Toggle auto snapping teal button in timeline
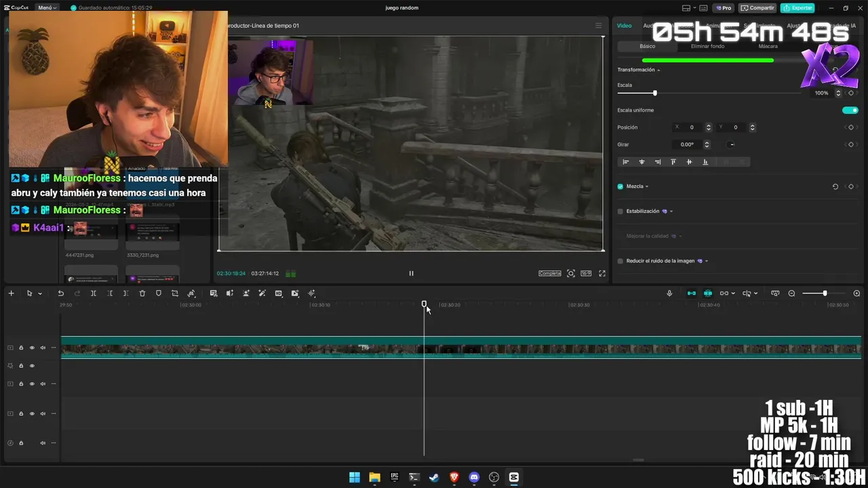The height and width of the screenshot is (488, 868). point(707,293)
